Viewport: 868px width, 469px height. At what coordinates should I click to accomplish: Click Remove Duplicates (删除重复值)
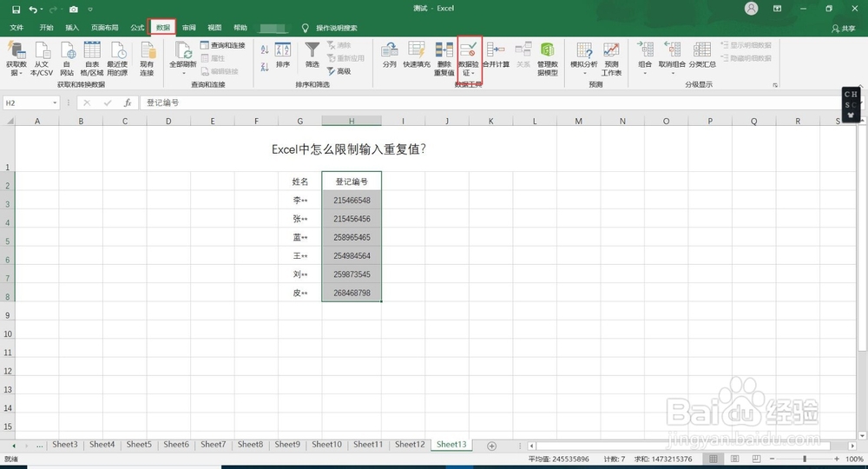(x=444, y=58)
